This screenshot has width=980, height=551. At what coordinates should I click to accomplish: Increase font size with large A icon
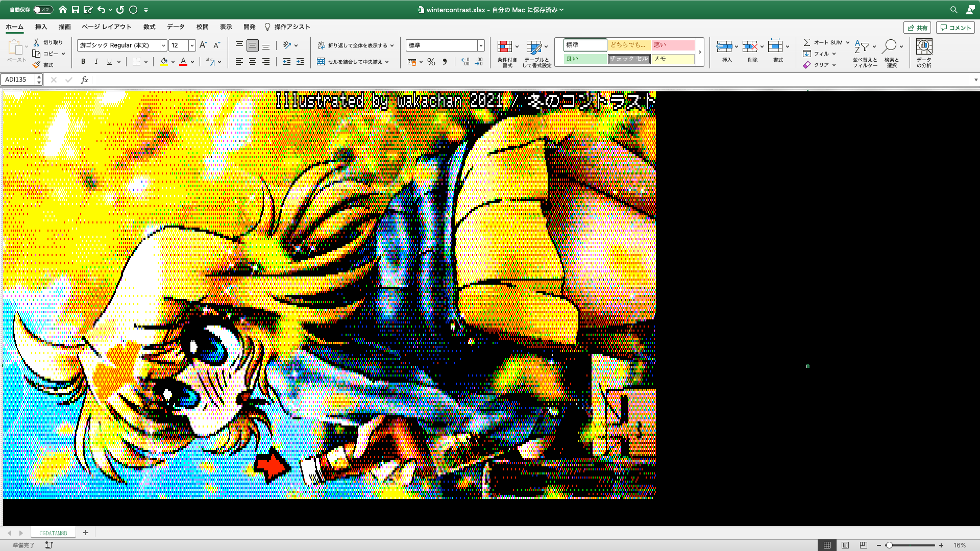203,45
